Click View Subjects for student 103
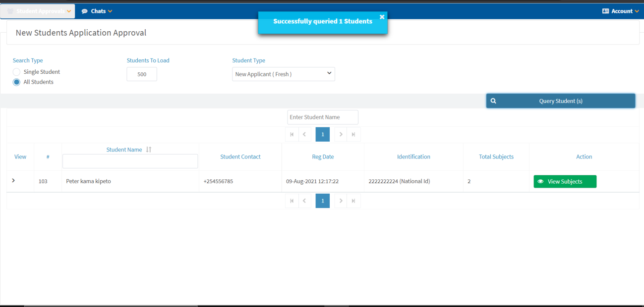This screenshot has width=644, height=307. click(565, 182)
